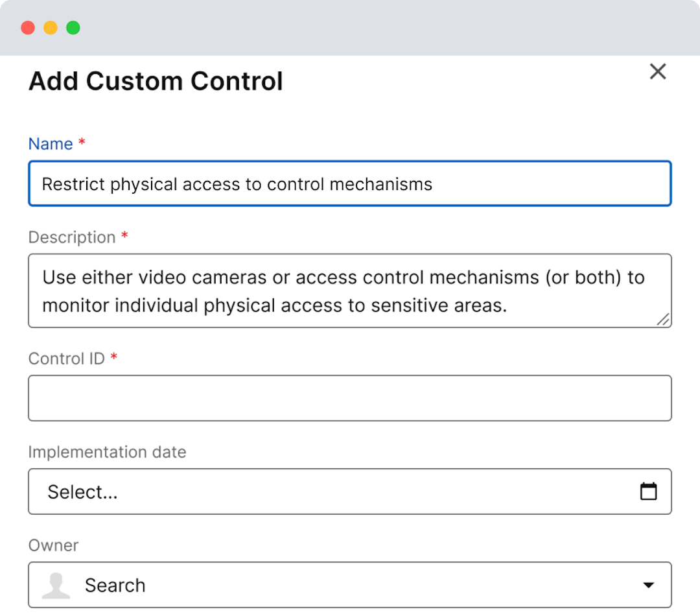The height and width of the screenshot is (614, 700).
Task: Click the Implementation date label
Action: tap(107, 452)
